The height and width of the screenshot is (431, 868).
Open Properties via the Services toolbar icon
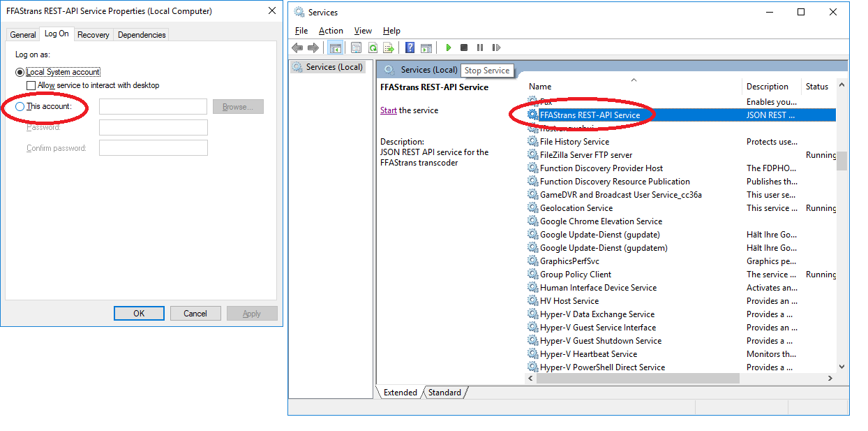click(356, 48)
